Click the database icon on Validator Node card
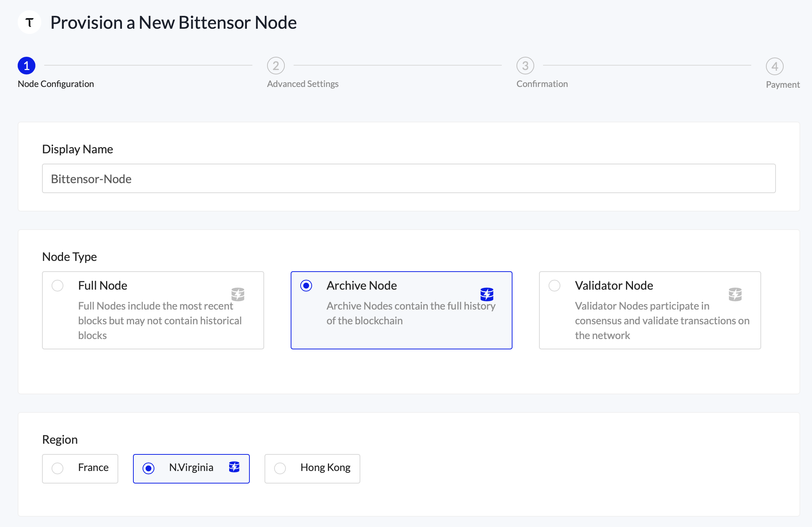812x527 pixels. (x=735, y=294)
